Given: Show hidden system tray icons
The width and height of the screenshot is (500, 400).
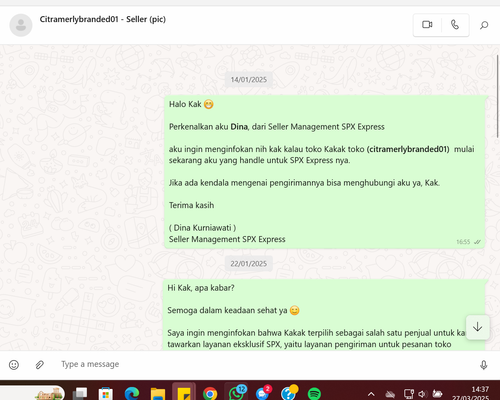Looking at the screenshot, I should (371, 394).
